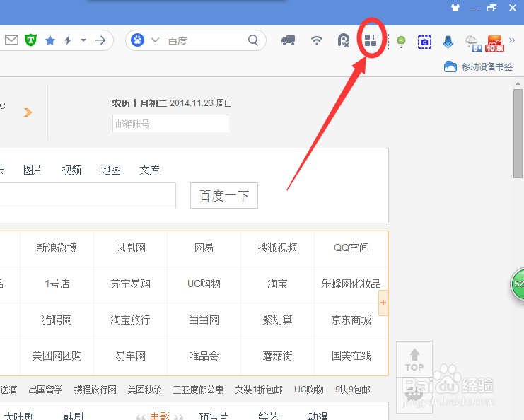Switch to the 地图 search tab
This screenshot has width=524, height=420.
[110, 170]
